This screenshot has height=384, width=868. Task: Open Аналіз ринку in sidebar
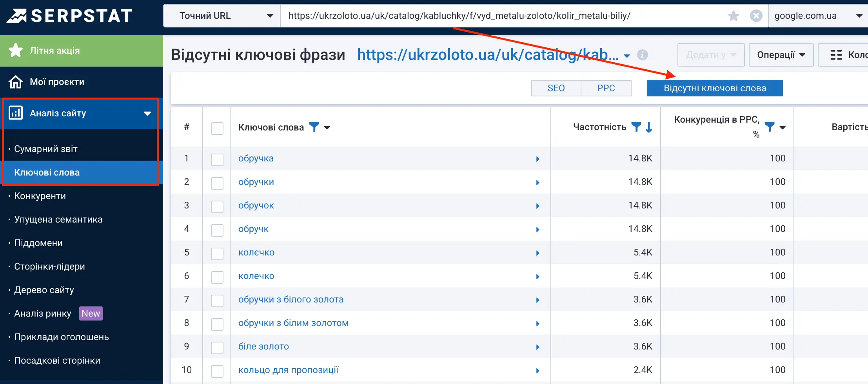coord(43,313)
